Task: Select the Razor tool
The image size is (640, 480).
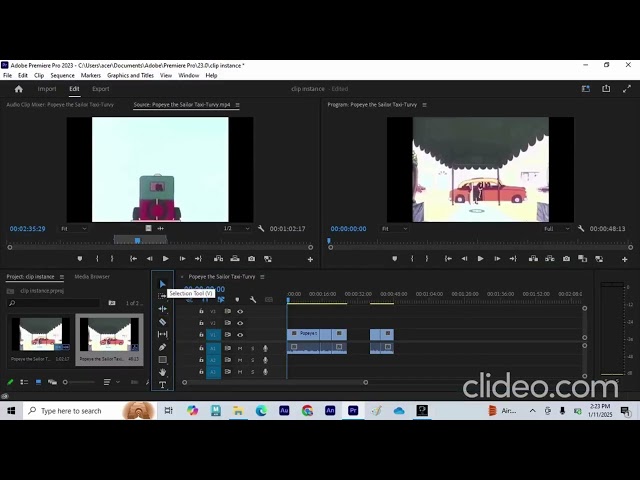Action: click(x=162, y=322)
